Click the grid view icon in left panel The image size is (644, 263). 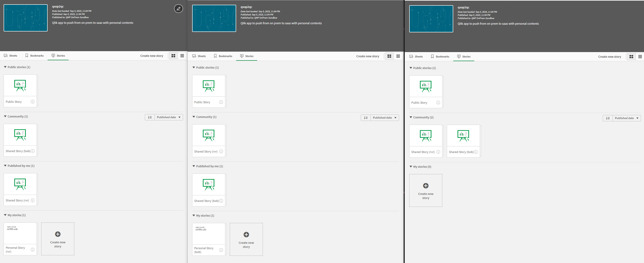[173, 55]
